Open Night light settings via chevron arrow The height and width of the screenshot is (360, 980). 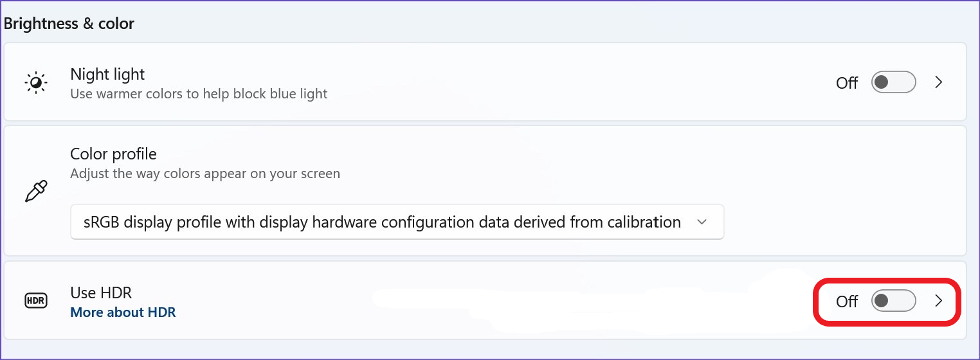click(939, 82)
